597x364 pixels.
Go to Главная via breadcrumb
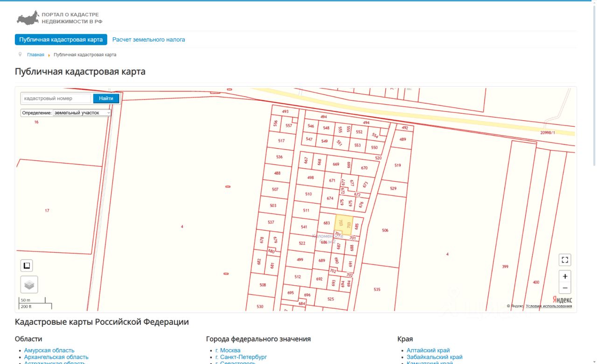35,55
